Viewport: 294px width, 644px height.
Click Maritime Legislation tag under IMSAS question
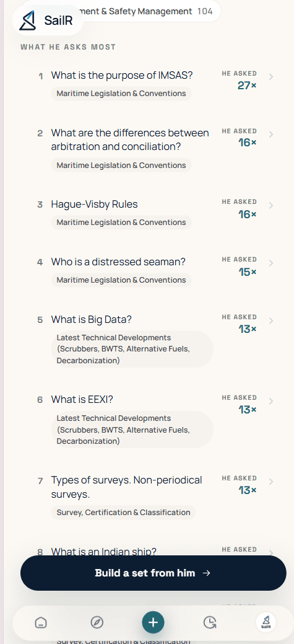(x=121, y=93)
